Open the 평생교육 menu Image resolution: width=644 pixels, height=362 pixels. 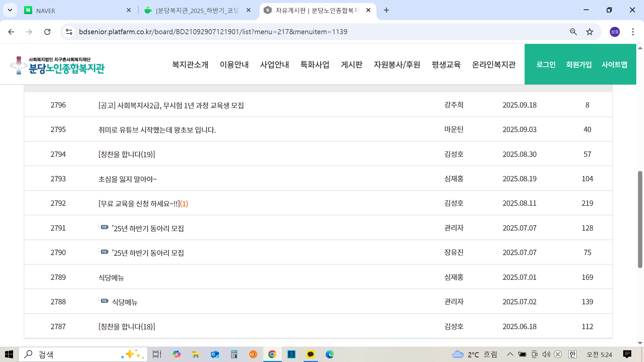click(x=446, y=64)
